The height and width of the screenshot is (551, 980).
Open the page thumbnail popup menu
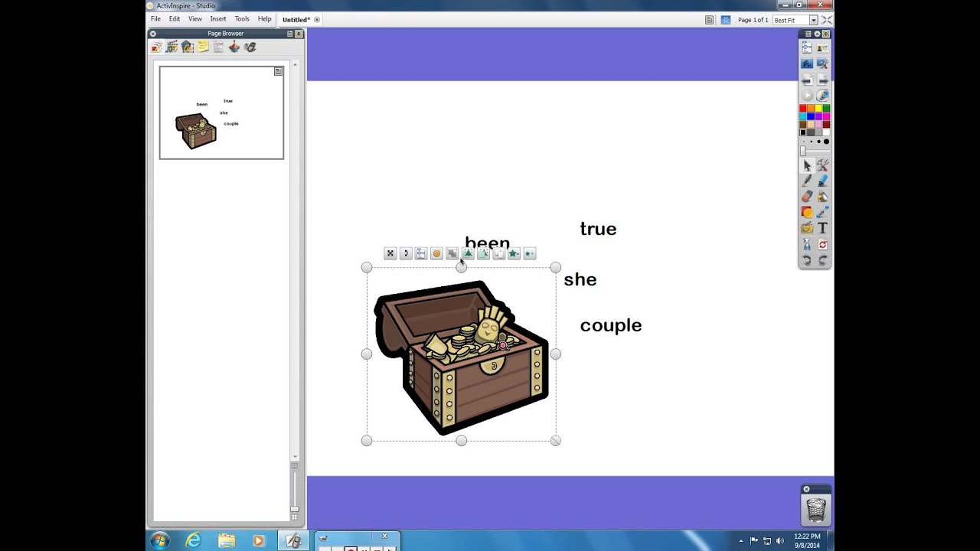(x=279, y=71)
